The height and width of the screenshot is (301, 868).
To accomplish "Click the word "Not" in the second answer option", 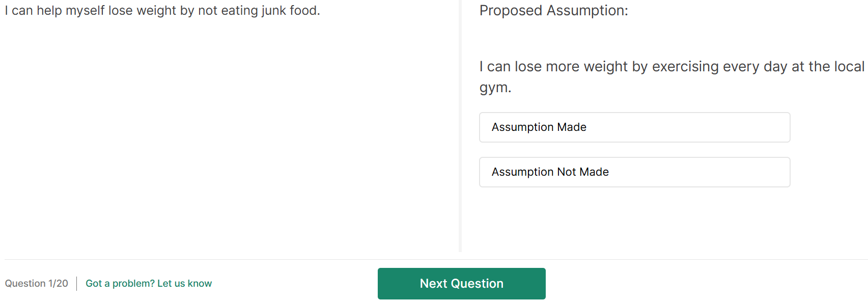I will pos(566,172).
